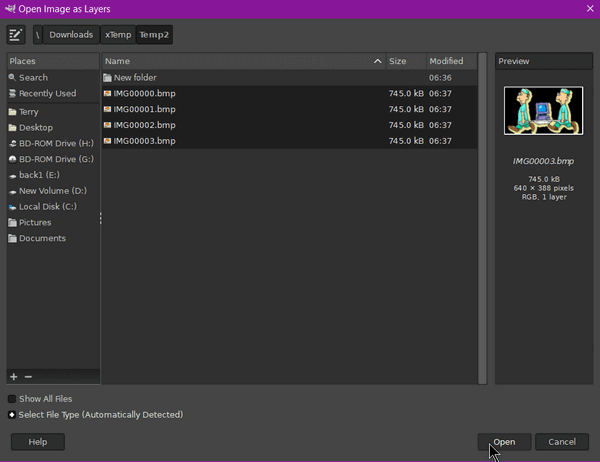The height and width of the screenshot is (462, 600).
Task: Click BD-ROM Drive (G:) label
Action: coord(56,159)
